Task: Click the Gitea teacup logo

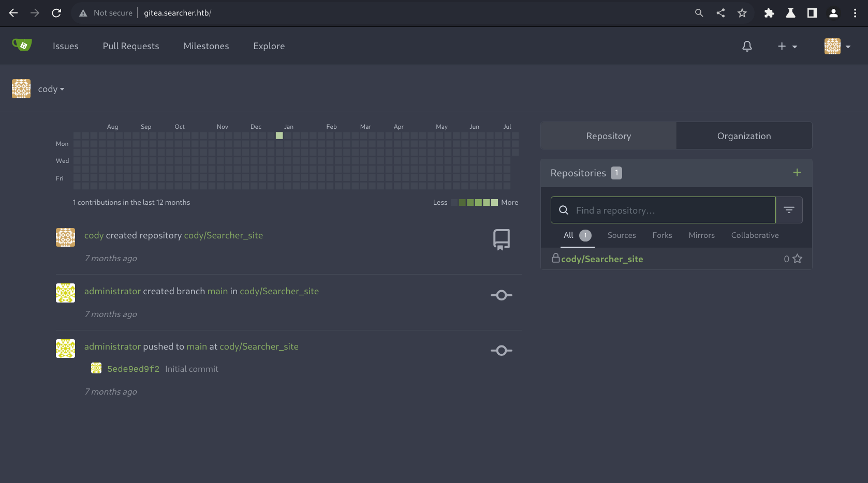Action: pyautogui.click(x=22, y=46)
